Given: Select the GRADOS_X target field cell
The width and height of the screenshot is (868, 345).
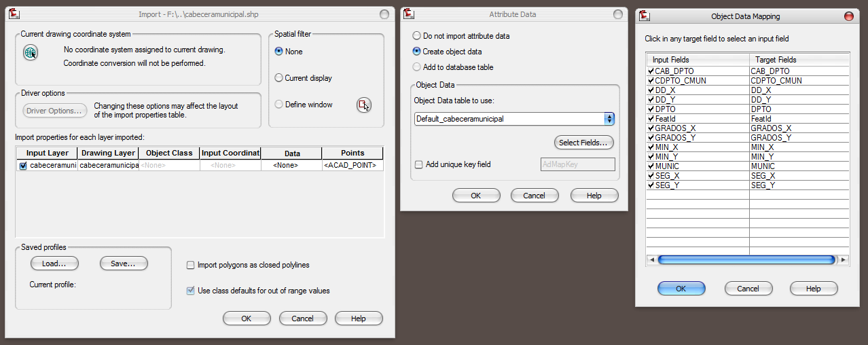Looking at the screenshot, I should pos(799,128).
